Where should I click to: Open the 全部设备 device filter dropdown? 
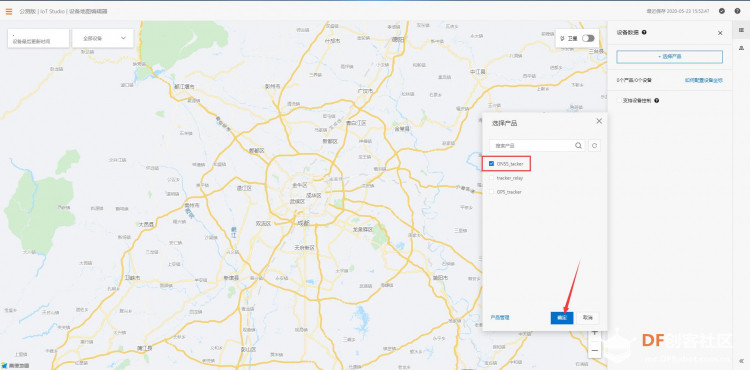pyautogui.click(x=103, y=38)
